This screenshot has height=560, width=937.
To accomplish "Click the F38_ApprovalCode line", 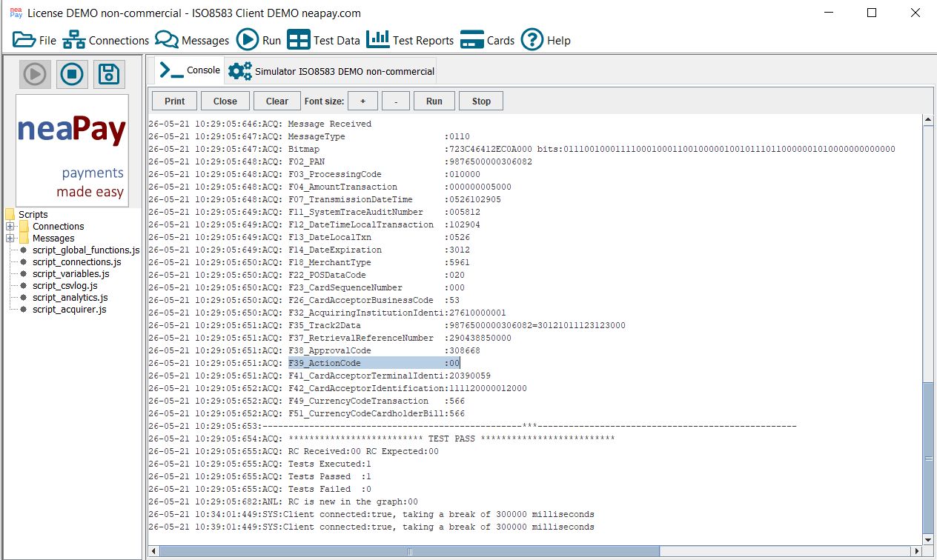I will pos(314,350).
